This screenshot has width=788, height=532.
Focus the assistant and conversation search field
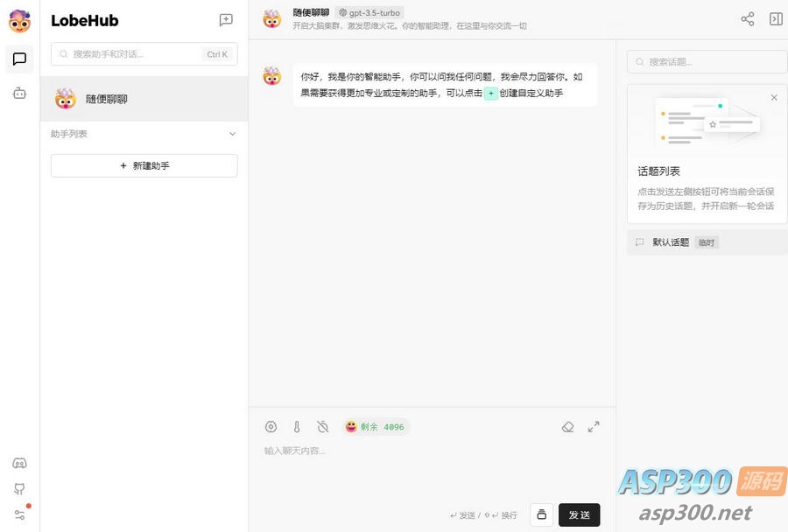[144, 54]
